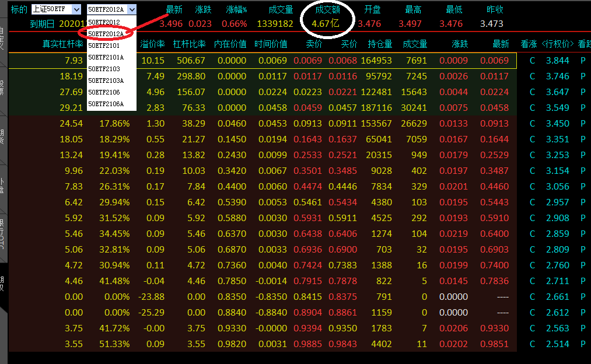Viewport: 591px width, 364px height.
Task: Click the 行权价 column header
Action: pyautogui.click(x=557, y=44)
